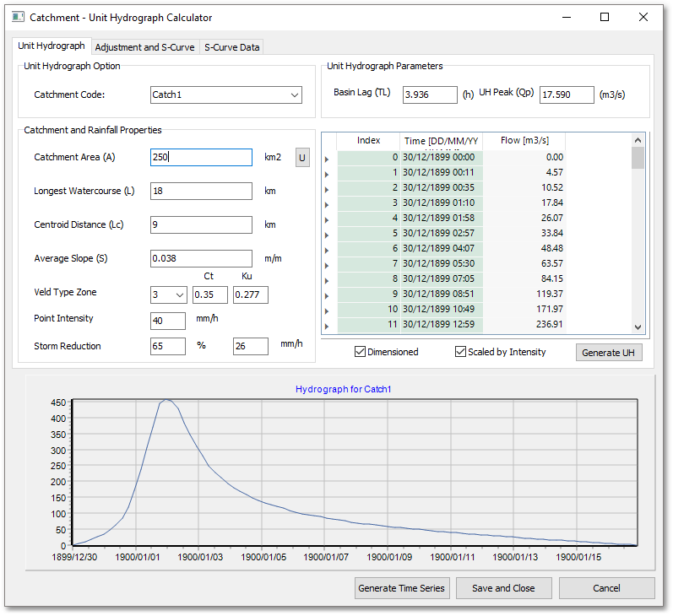Select row arrow for index 5
Screen dimensions: 673x616
pyautogui.click(x=327, y=235)
